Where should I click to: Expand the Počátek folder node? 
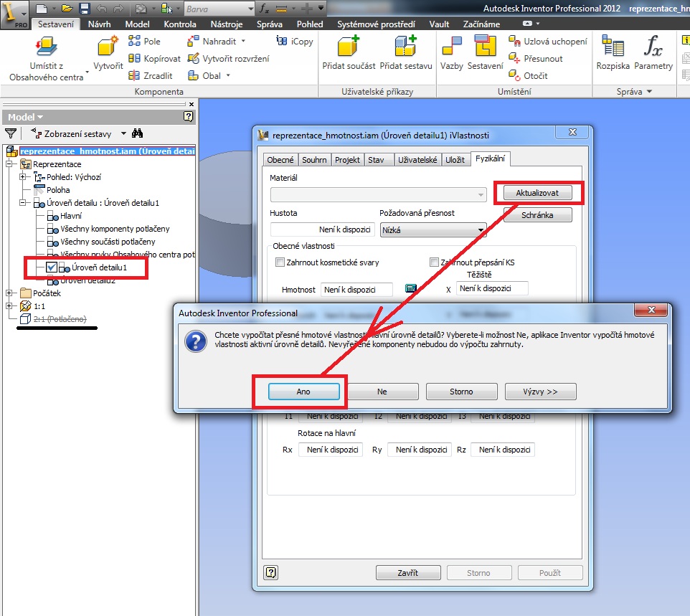click(9, 293)
